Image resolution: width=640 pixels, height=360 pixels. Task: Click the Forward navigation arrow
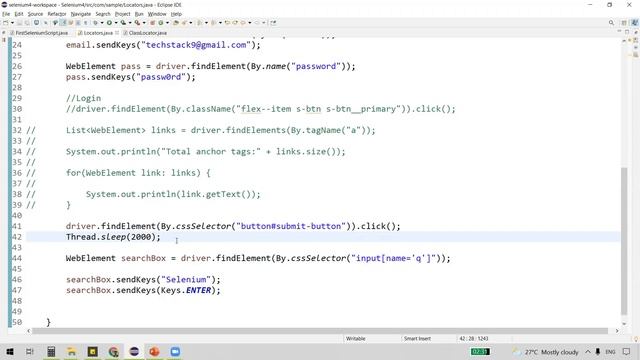pos(257,23)
